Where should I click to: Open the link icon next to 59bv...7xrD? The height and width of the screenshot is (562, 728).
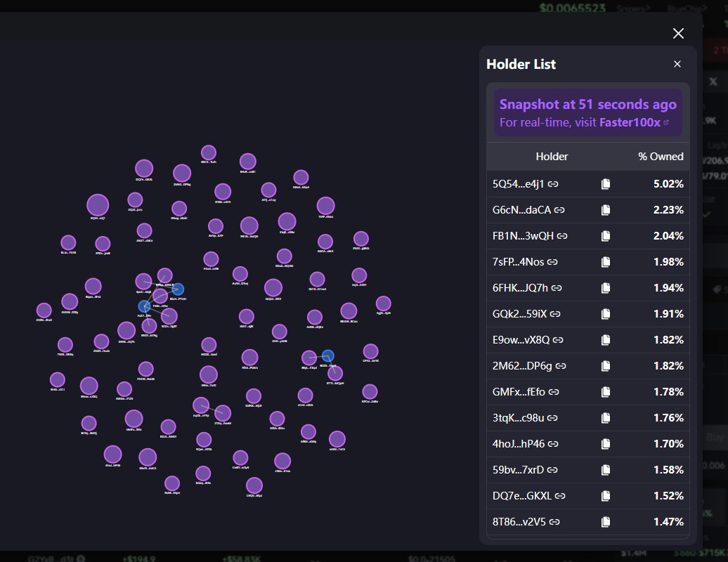click(552, 470)
